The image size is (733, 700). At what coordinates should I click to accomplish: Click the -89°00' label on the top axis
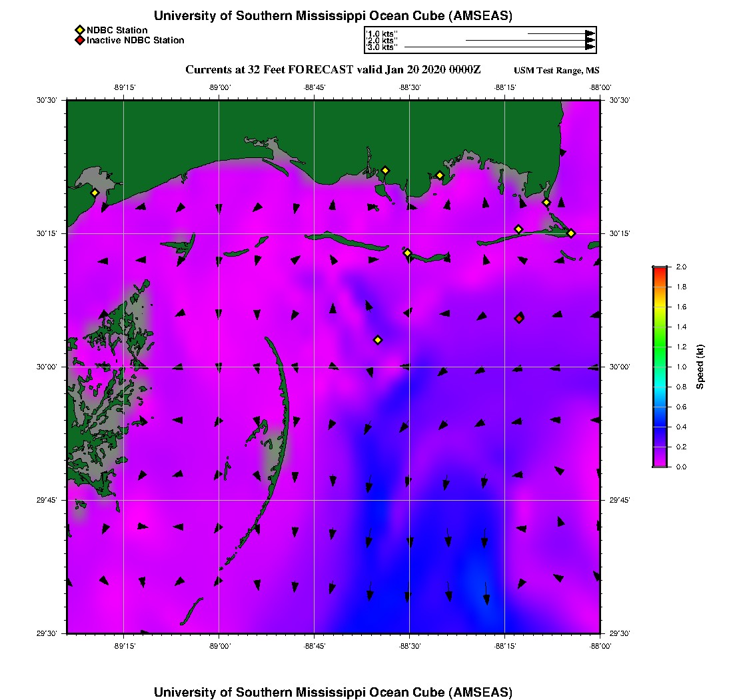pyautogui.click(x=220, y=87)
